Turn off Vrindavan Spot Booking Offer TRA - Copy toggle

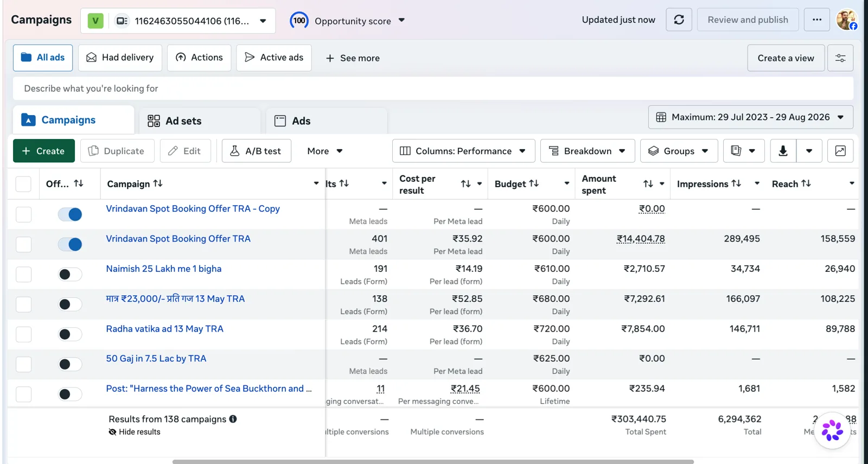[x=70, y=214]
